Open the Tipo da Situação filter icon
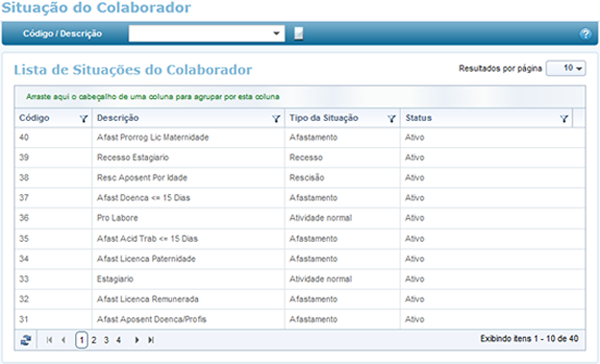Viewport: 600px width, 364px height. [x=391, y=119]
